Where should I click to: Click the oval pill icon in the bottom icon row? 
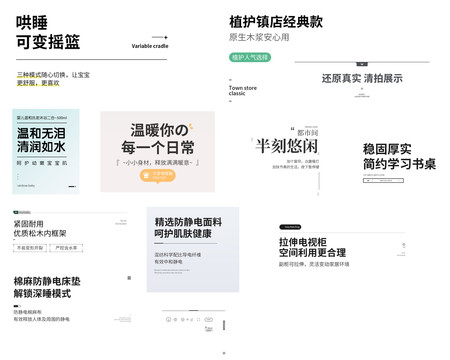click(x=209, y=319)
